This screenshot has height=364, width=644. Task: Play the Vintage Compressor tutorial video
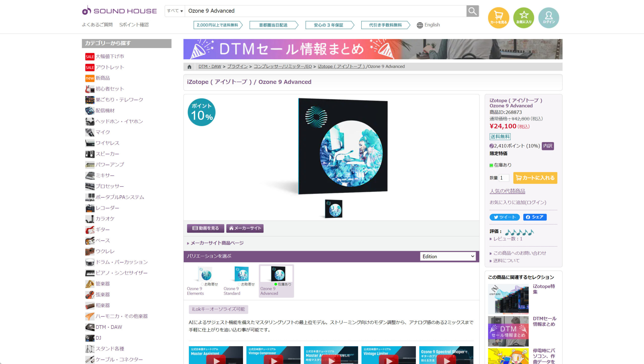click(273, 355)
